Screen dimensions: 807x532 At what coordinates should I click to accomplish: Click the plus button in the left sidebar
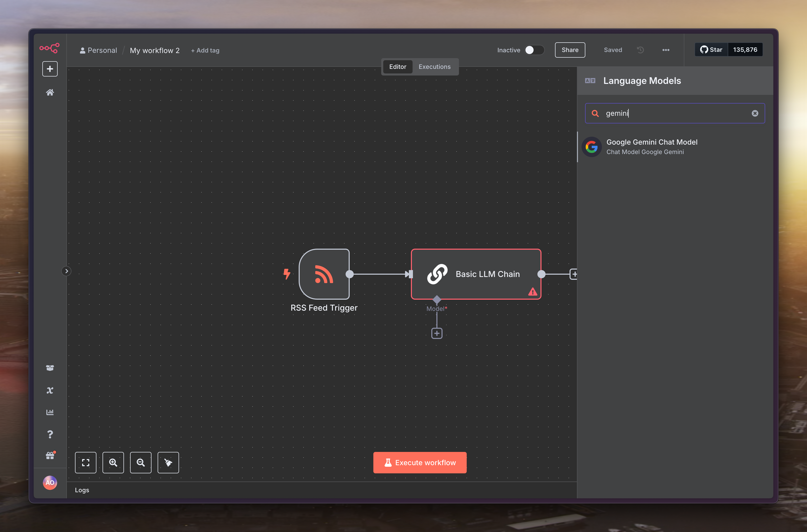50,69
